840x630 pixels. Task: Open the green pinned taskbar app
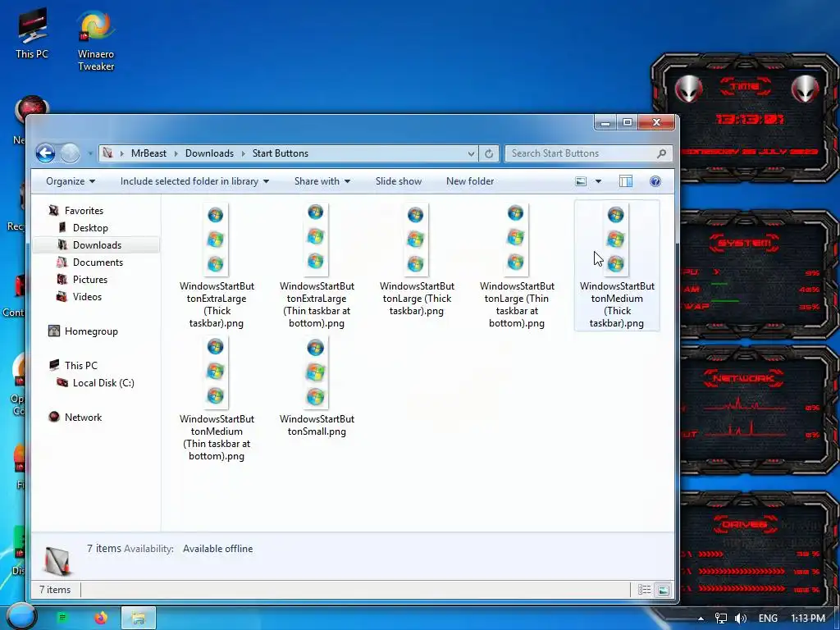(63, 618)
